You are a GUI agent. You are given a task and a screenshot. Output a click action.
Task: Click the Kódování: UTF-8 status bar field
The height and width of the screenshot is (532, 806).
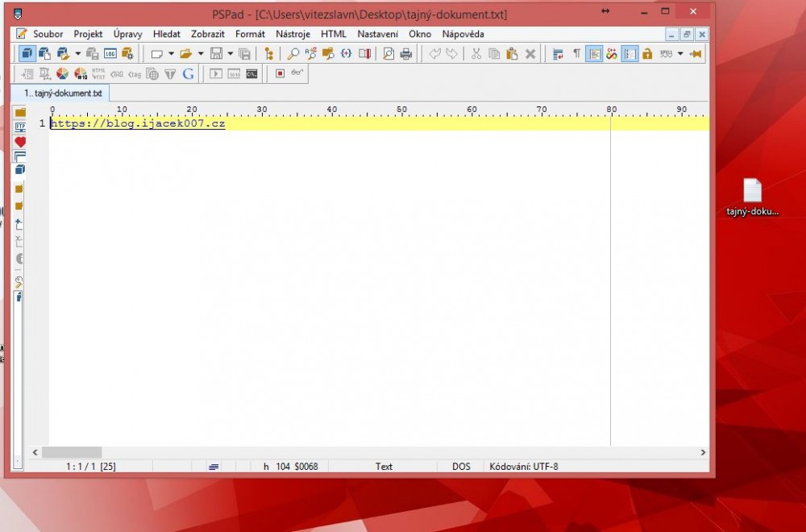point(524,467)
